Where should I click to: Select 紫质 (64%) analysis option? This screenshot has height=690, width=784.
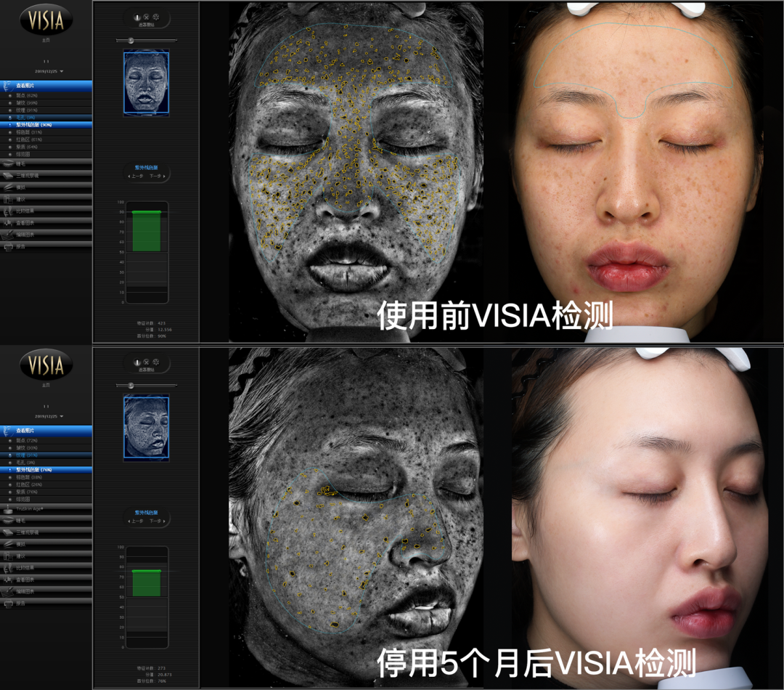(46, 147)
